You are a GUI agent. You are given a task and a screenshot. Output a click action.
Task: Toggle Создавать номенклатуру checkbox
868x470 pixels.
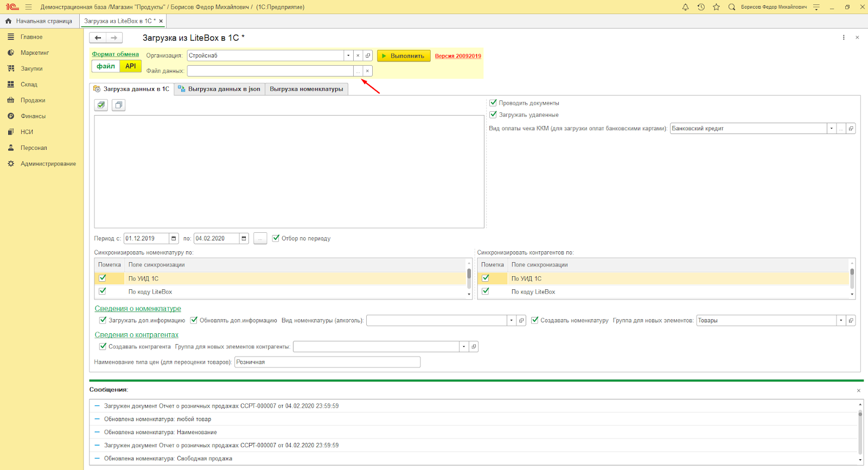click(x=535, y=320)
